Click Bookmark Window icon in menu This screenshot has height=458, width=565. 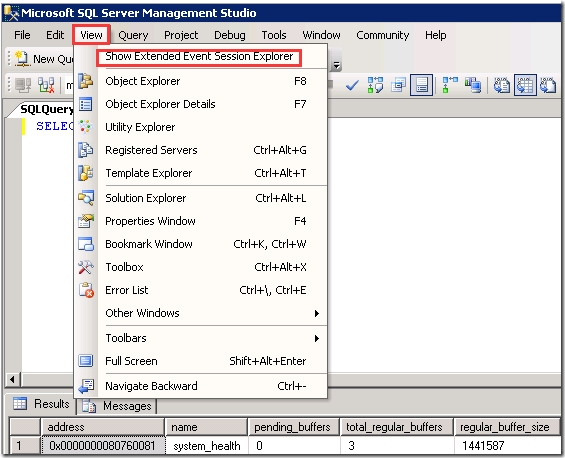(x=86, y=244)
